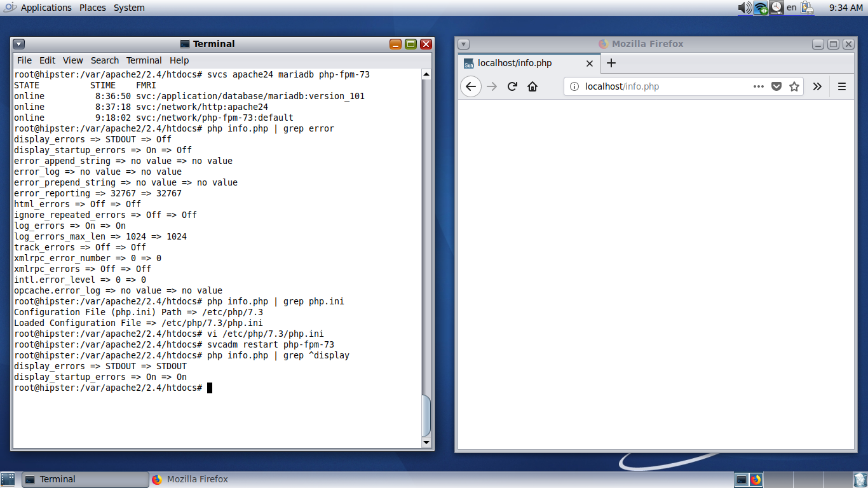This screenshot has width=868, height=488.
Task: Click the en keyboard layout indicator
Action: point(791,8)
